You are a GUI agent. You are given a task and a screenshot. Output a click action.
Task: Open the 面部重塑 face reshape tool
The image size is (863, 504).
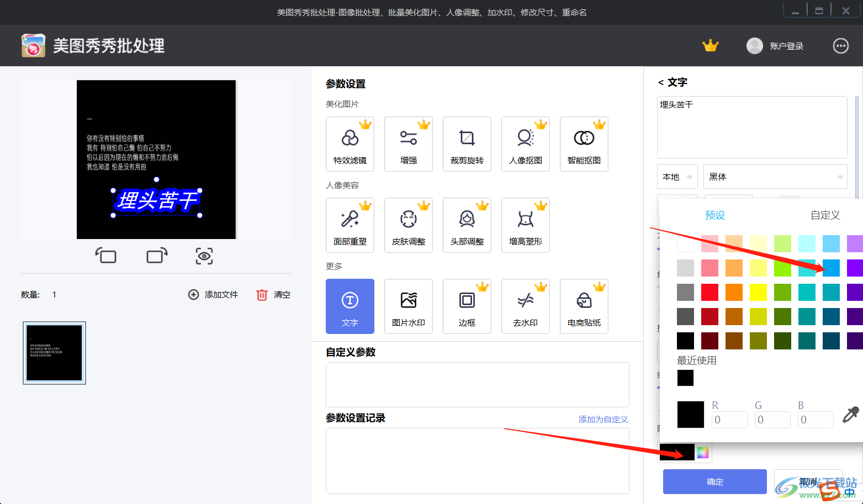350,225
